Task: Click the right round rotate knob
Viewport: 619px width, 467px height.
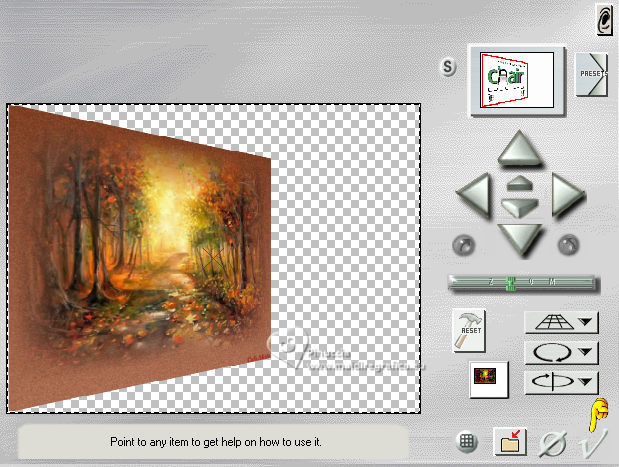Action: pos(568,245)
